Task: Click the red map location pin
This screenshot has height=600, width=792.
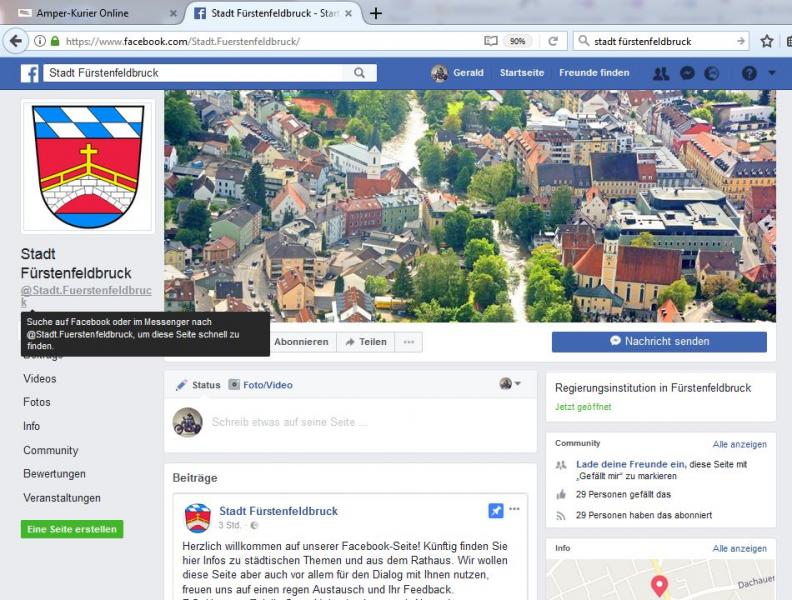Action: [659, 586]
